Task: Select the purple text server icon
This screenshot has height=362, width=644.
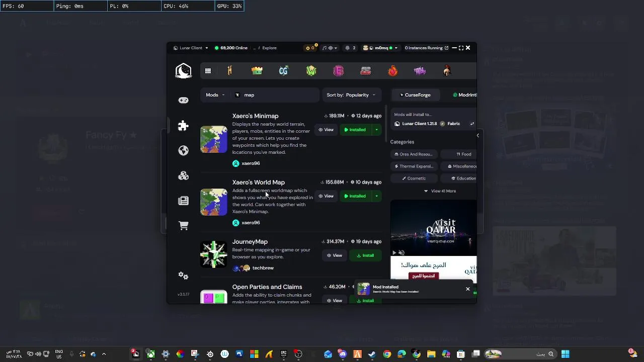Action: tap(420, 71)
